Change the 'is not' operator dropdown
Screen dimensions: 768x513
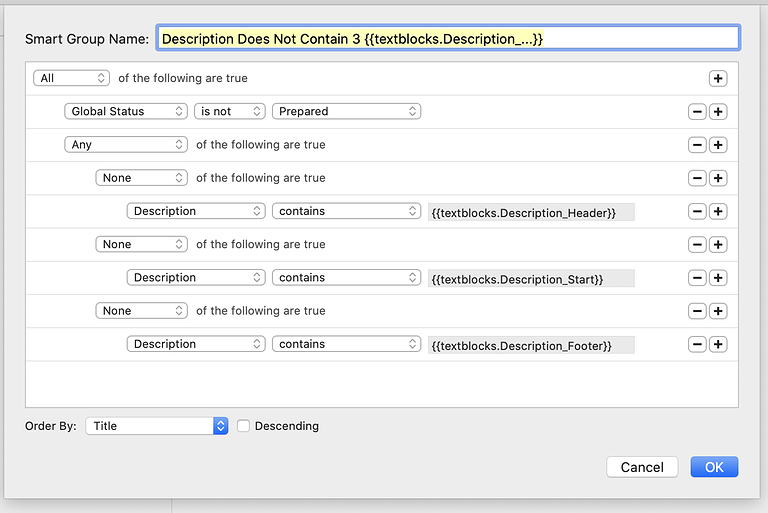tap(230, 111)
